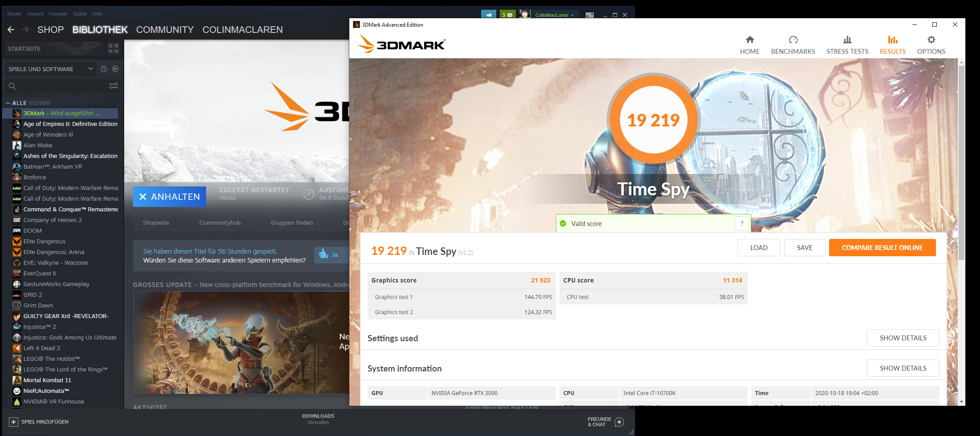Select the Mortal Kombat 11 game icon
The image size is (980, 436).
point(16,380)
